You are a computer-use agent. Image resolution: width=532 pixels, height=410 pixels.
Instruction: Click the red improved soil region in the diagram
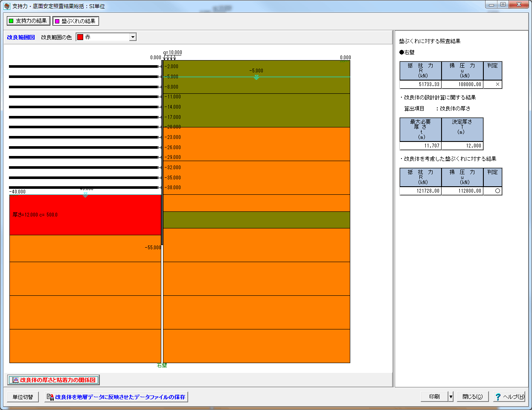click(x=85, y=222)
